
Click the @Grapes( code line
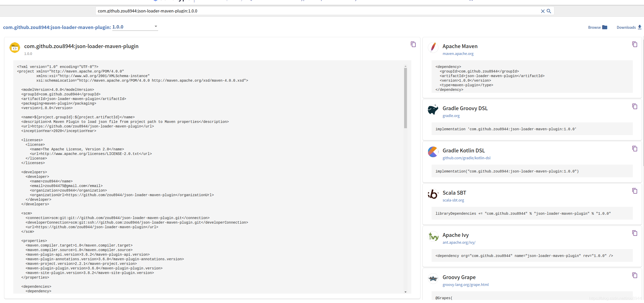(444, 298)
